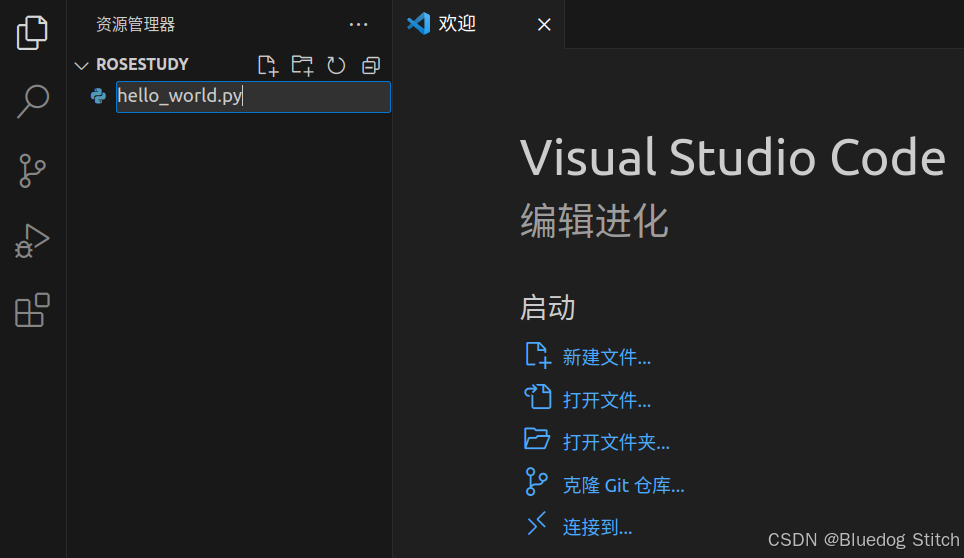Screen dimensions: 964x558
Task: Click the git branch icon beside 克隆 Git 仓库
Action: click(x=536, y=482)
